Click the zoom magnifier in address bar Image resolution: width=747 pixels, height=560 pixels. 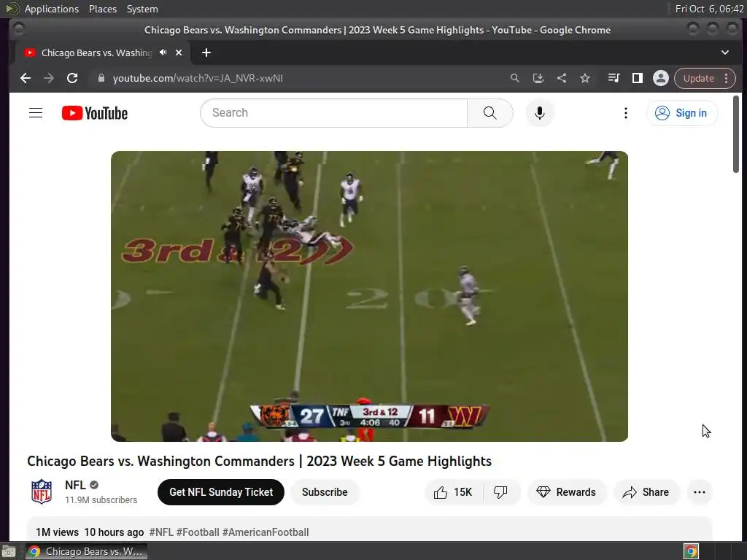[514, 78]
